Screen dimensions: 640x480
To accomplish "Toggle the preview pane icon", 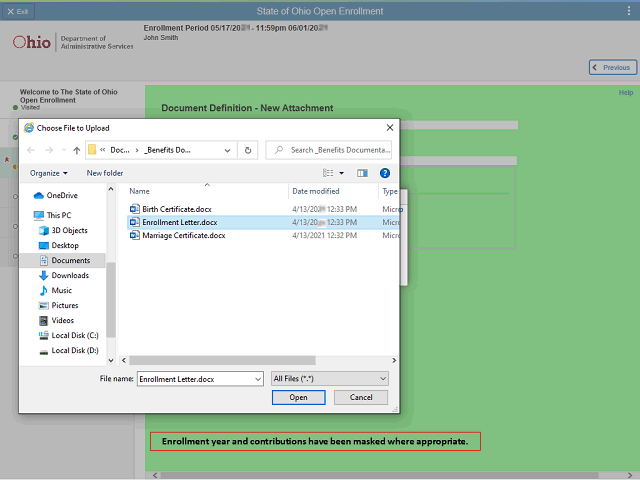I will [362, 173].
